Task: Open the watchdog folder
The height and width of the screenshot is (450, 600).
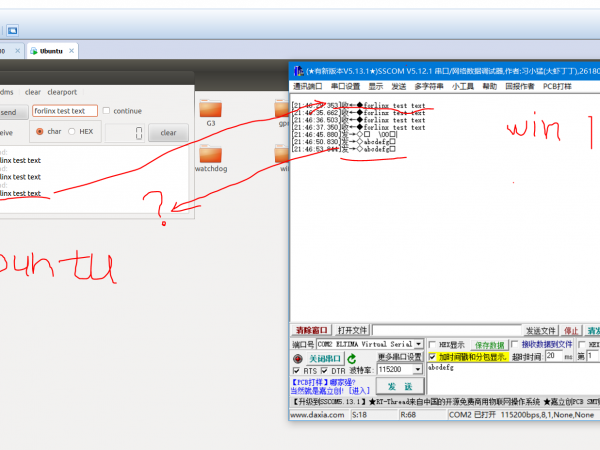Action: point(211,155)
